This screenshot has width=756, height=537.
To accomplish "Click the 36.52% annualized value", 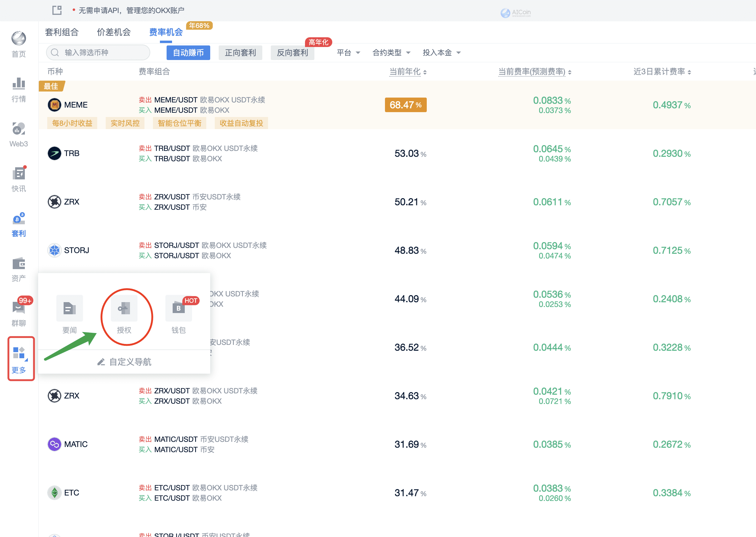I will (410, 348).
